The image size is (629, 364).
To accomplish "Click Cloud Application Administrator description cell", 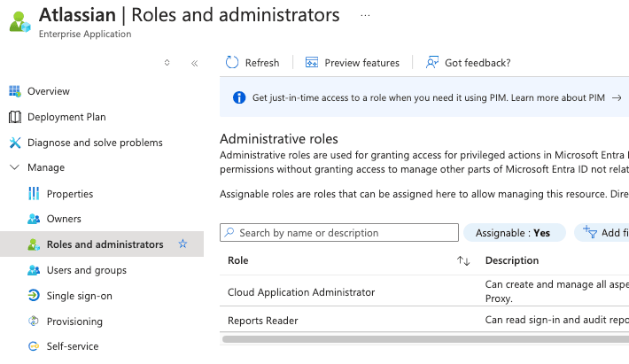I will (x=556, y=291).
